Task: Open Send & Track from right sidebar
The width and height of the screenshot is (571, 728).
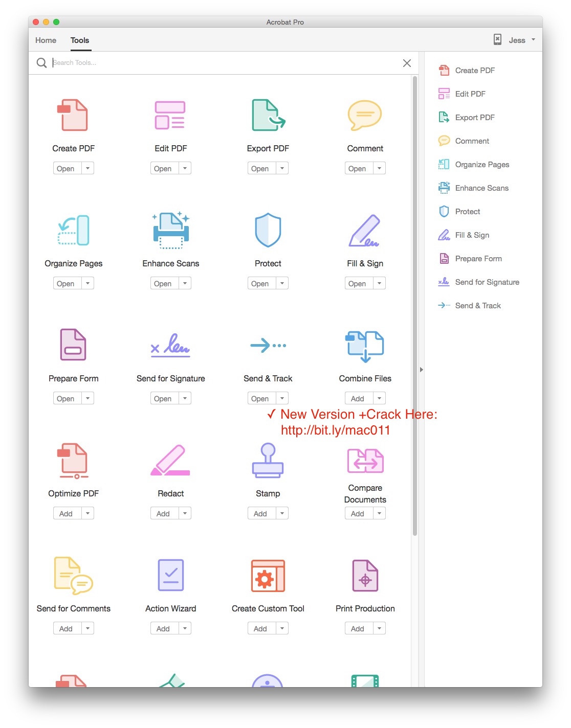Action: point(470,306)
